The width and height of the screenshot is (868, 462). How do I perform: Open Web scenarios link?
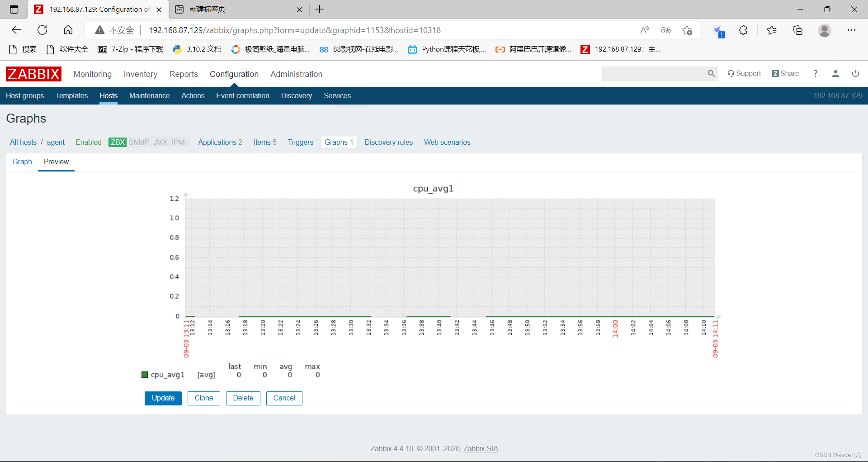pyautogui.click(x=447, y=143)
